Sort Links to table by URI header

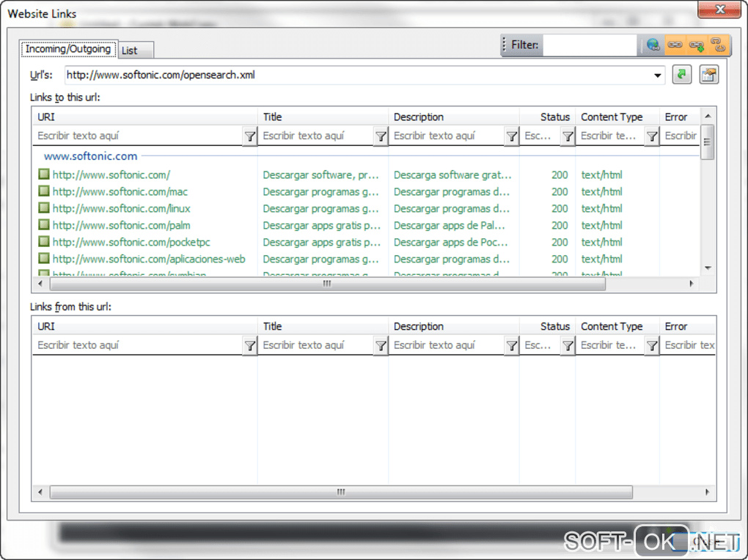(145, 117)
